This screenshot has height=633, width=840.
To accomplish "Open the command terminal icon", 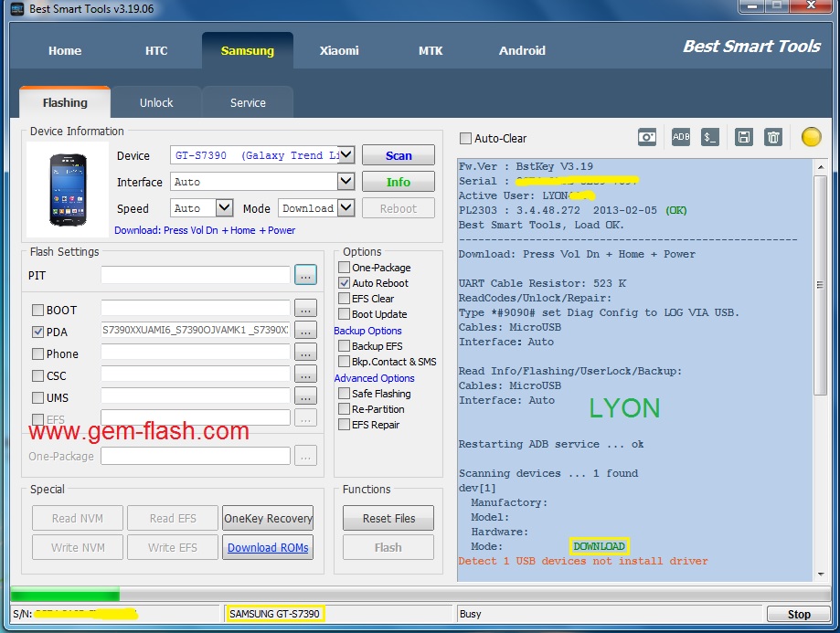I will click(710, 137).
